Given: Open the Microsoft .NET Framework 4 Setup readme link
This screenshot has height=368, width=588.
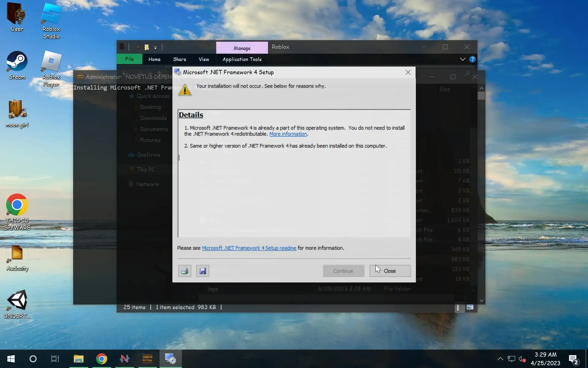Looking at the screenshot, I should (x=249, y=248).
